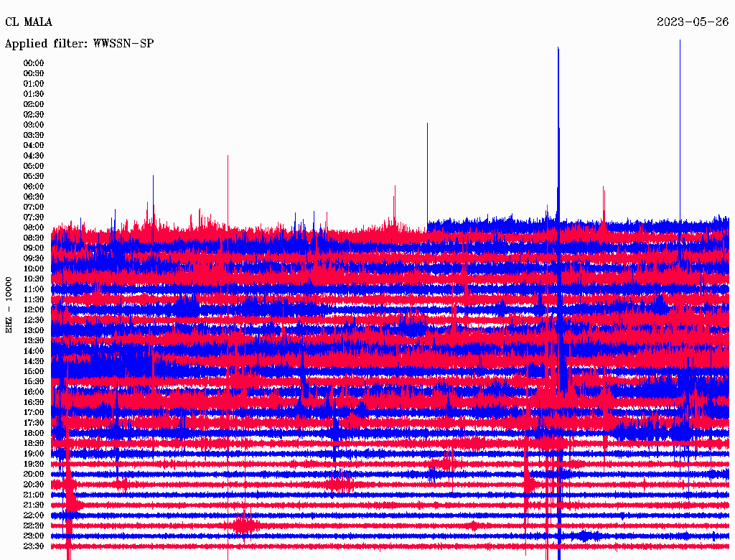Click the 17:00 time label
The height and width of the screenshot is (560, 735).
(34, 413)
